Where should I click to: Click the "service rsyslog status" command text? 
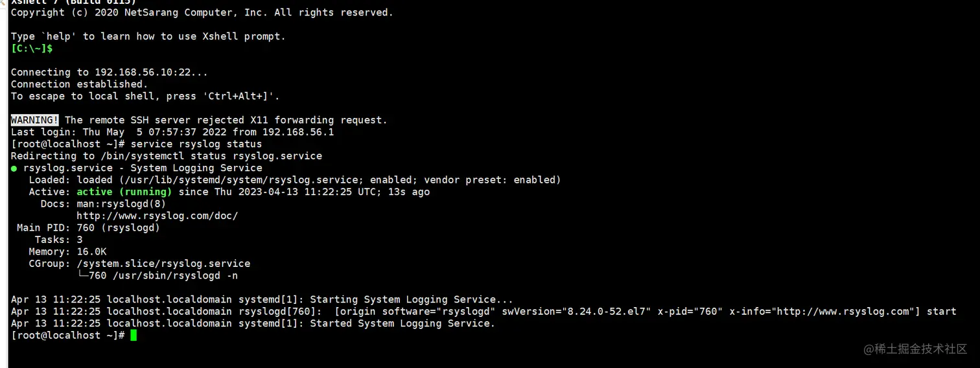click(196, 144)
